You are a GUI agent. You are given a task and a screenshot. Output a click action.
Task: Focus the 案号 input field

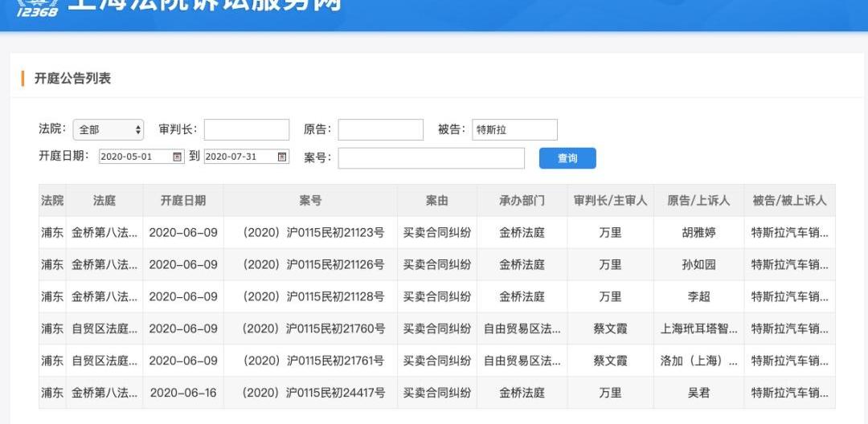[x=432, y=158]
